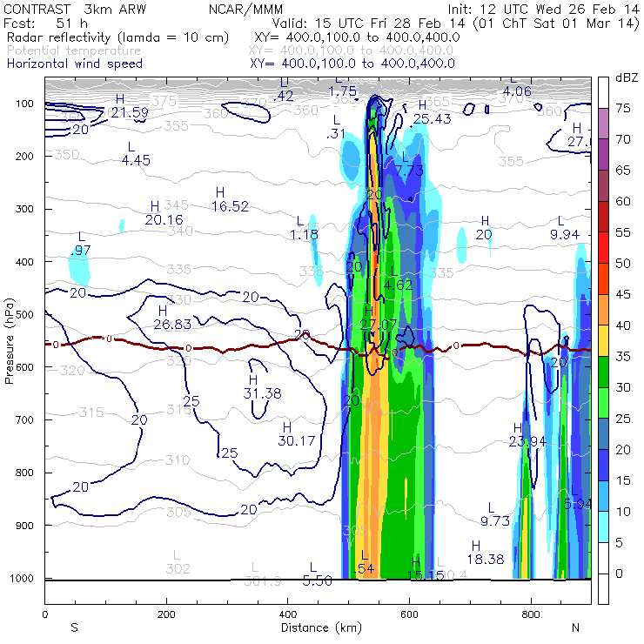
Task: Click the 'L 9.94' wind label
Action: pos(565,227)
